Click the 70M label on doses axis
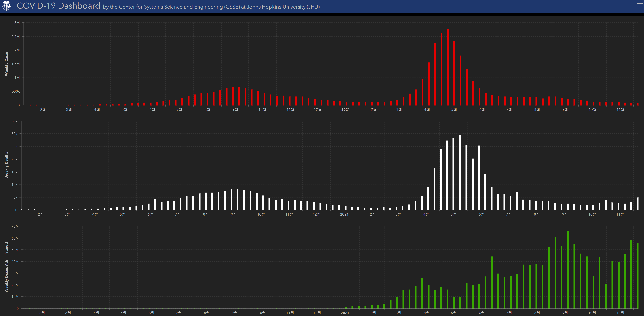This screenshot has width=644, height=316. (x=15, y=226)
